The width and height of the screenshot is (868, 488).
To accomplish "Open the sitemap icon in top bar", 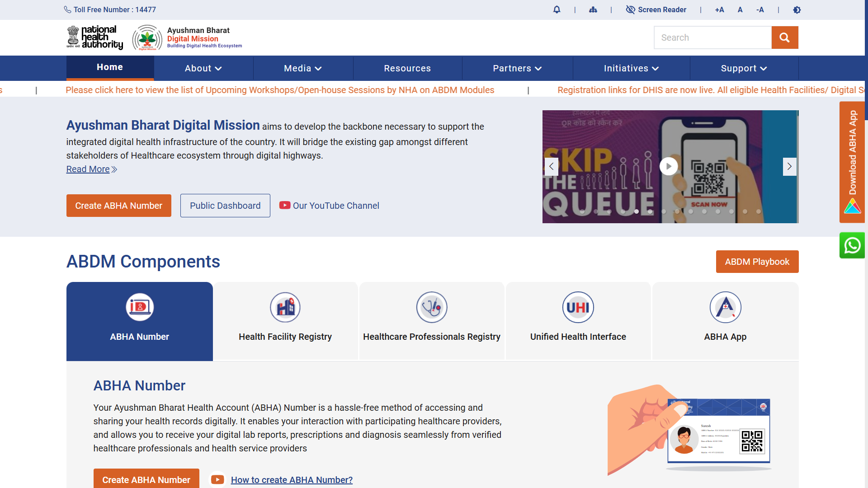I will pyautogui.click(x=593, y=9).
